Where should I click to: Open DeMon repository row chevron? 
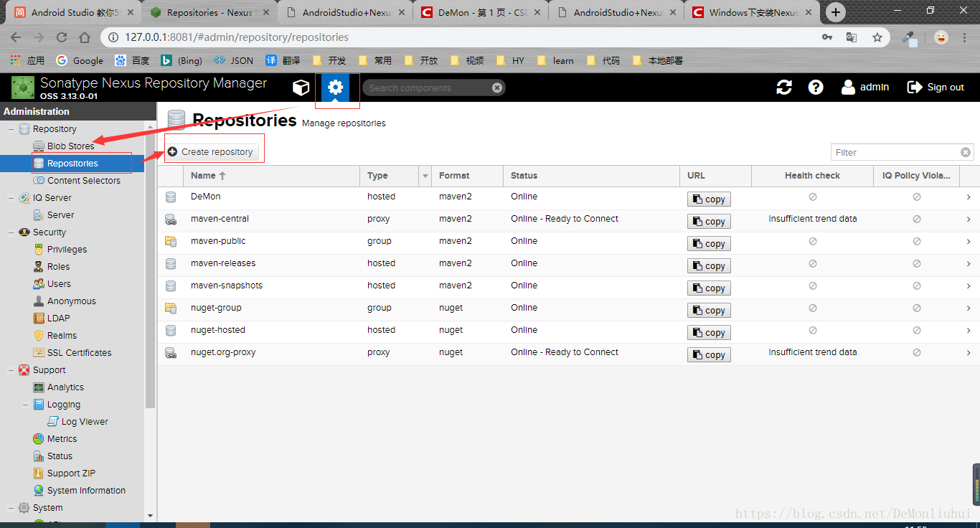tap(969, 197)
